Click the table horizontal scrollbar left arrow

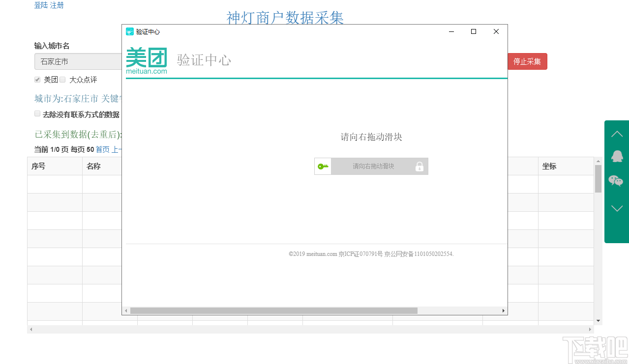click(x=31, y=329)
